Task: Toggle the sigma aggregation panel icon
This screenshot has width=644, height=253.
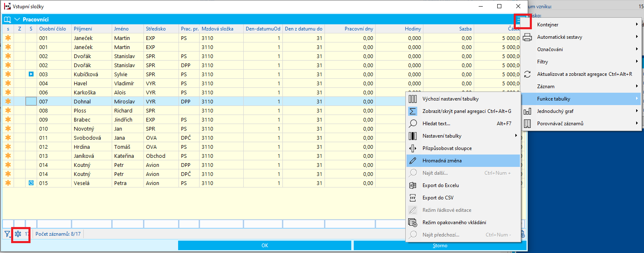Action: pyautogui.click(x=413, y=111)
